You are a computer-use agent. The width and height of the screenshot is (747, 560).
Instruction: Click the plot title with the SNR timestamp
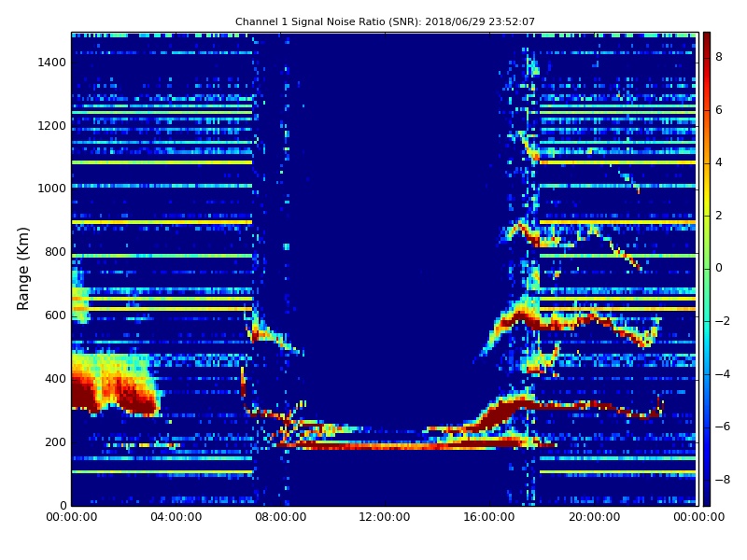(385, 21)
